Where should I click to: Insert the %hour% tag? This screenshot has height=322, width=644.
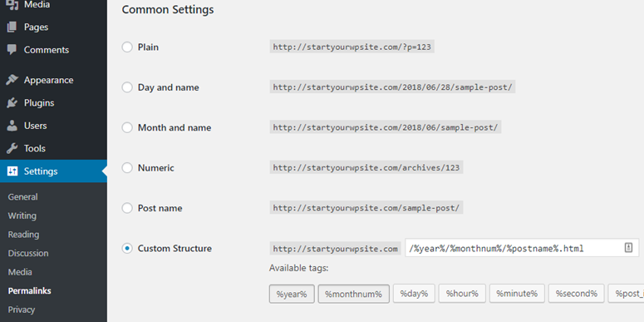pyautogui.click(x=462, y=294)
